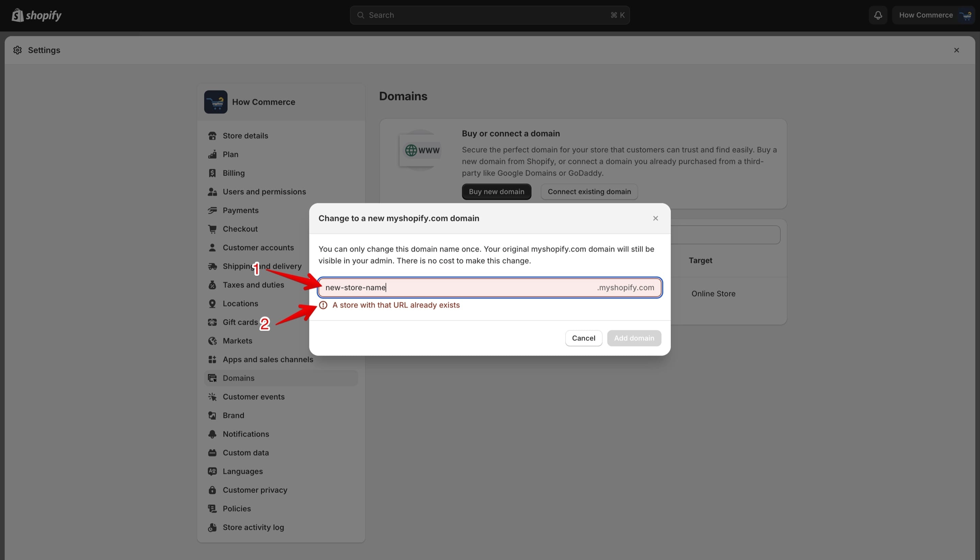Click the Users and permissions icon
980x560 pixels.
pos(212,191)
